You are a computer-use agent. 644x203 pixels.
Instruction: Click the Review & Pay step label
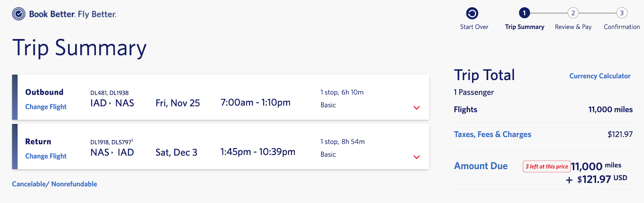pyautogui.click(x=573, y=27)
